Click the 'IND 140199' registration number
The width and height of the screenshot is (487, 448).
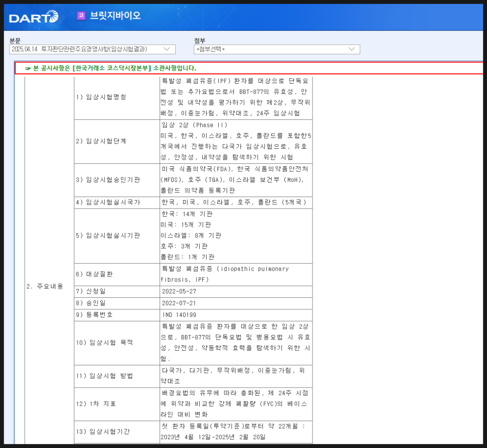(179, 315)
